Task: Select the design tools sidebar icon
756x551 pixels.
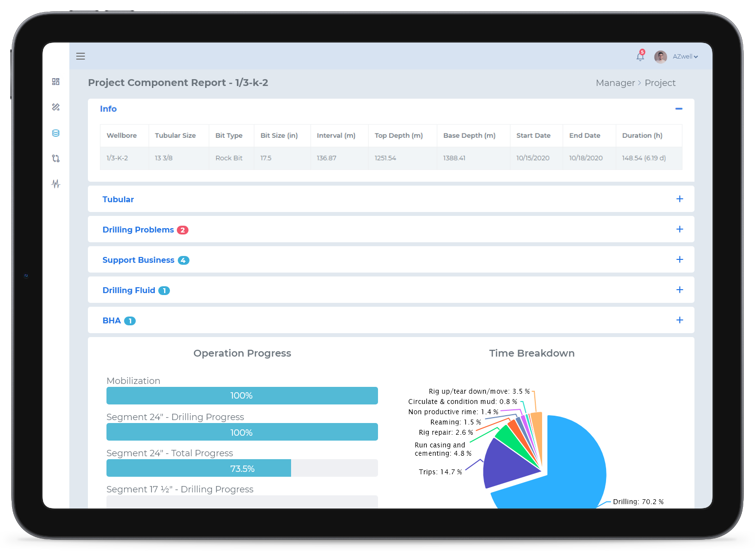Action: [x=56, y=107]
